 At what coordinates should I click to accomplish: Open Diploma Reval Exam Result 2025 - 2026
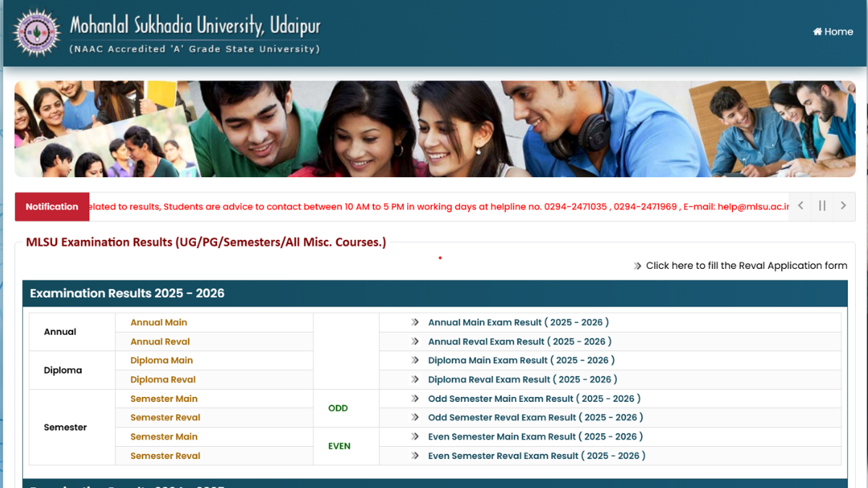click(523, 380)
